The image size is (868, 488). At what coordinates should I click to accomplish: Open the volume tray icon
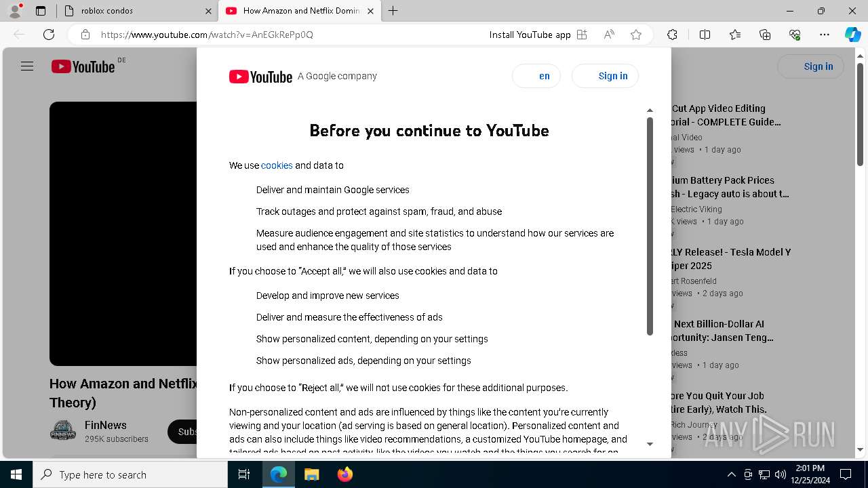click(781, 474)
